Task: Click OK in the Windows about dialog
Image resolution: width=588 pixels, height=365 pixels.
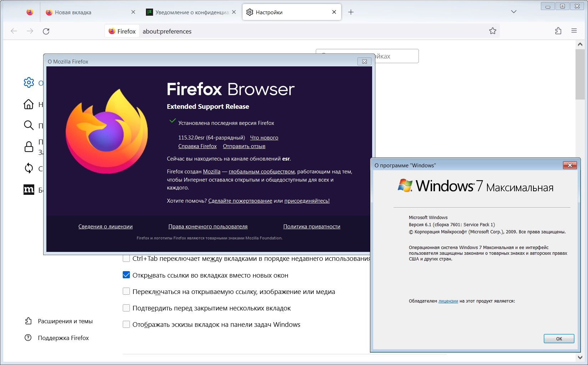Action: click(x=559, y=339)
